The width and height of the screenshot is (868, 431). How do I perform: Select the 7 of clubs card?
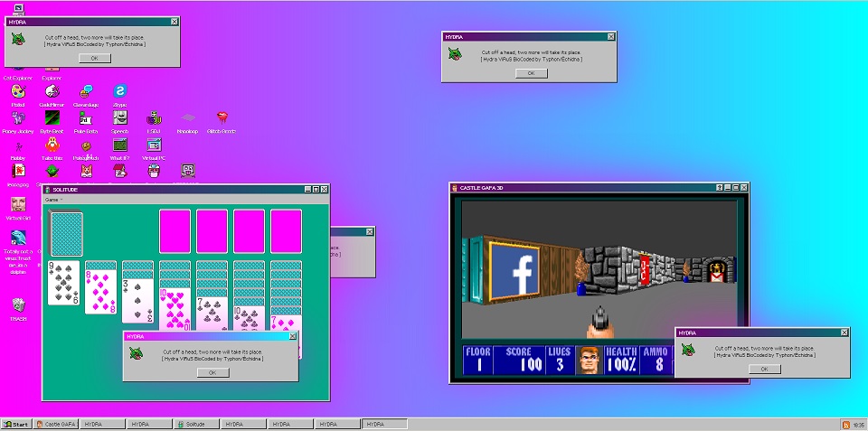[x=212, y=314]
